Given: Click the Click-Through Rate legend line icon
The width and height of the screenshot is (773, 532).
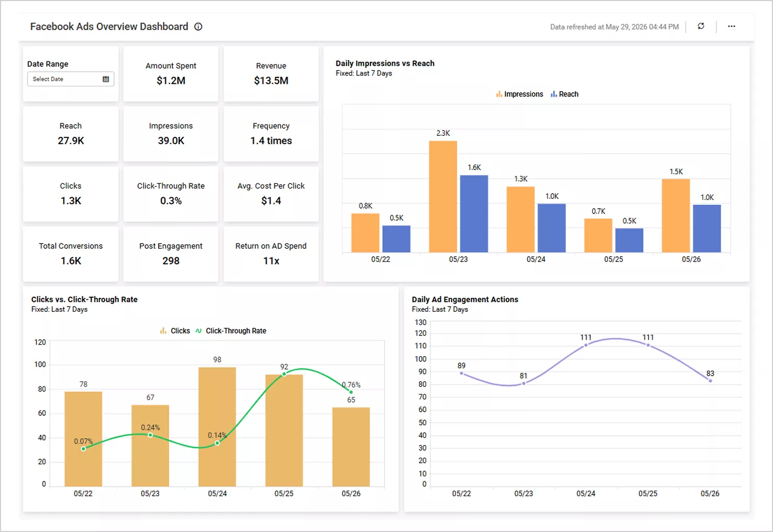Looking at the screenshot, I should click(198, 331).
